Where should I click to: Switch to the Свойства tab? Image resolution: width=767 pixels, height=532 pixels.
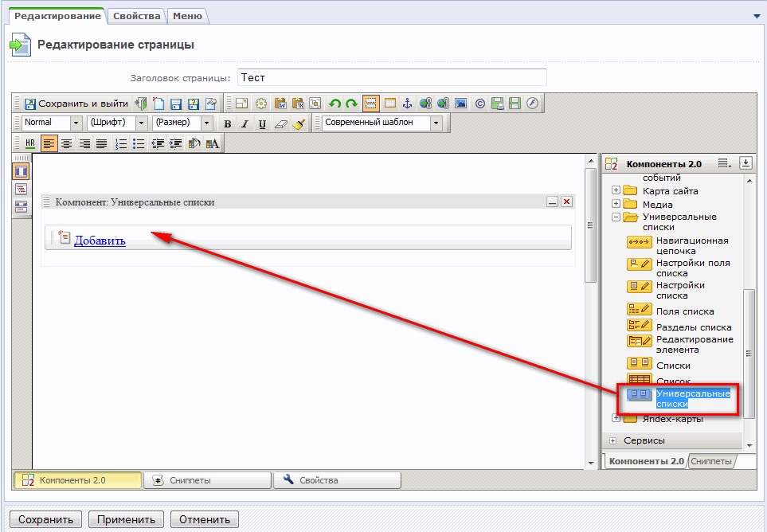[x=137, y=16]
